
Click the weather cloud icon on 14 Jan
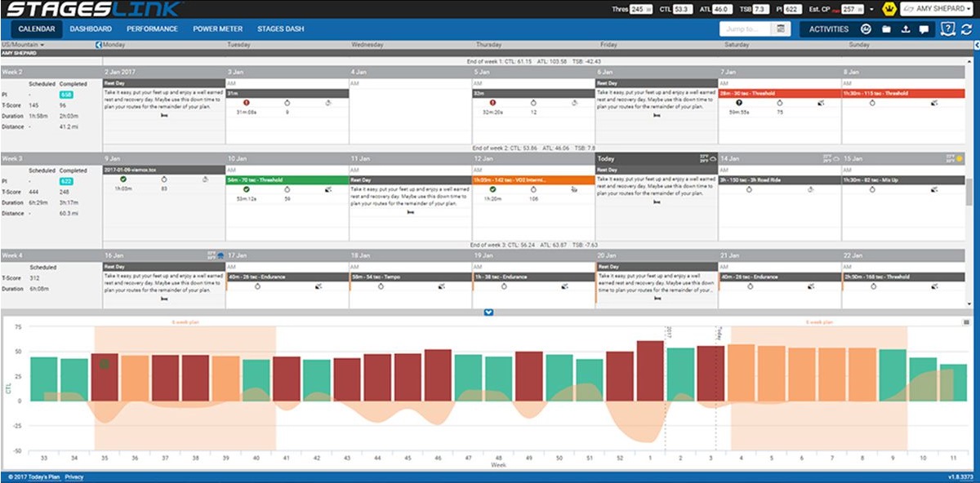(x=835, y=157)
